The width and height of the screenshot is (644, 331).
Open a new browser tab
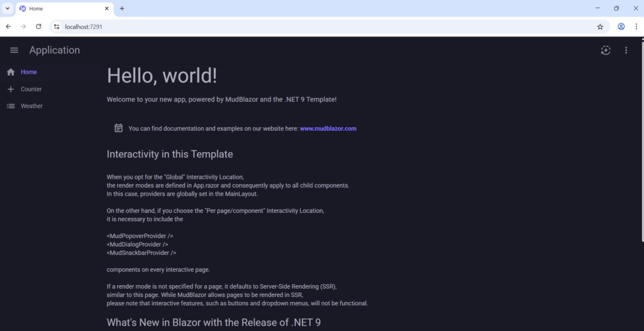(x=122, y=9)
